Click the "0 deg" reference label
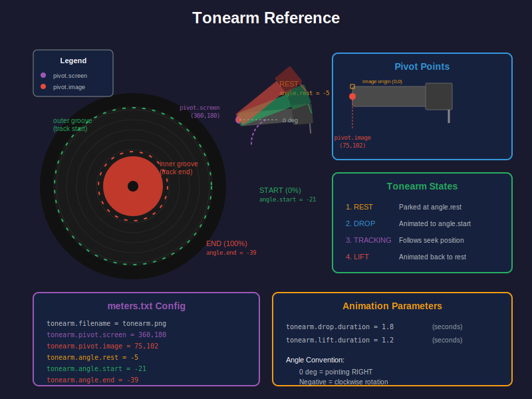 [x=290, y=120]
